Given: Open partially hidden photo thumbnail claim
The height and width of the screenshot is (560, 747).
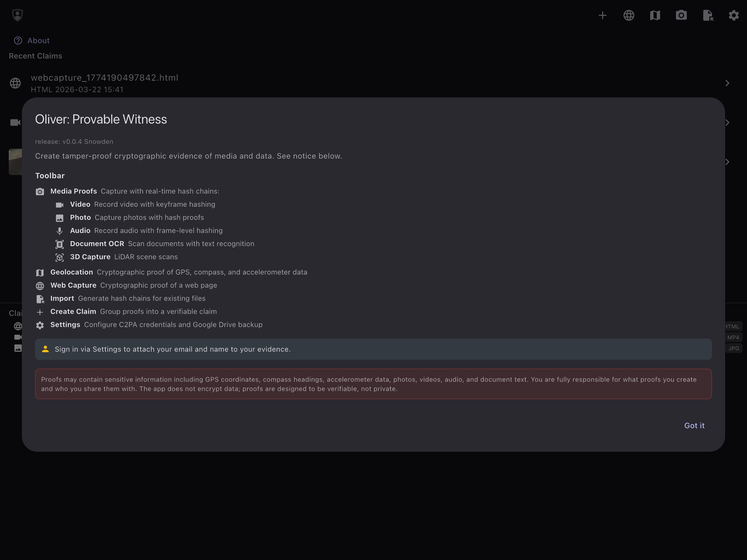Looking at the screenshot, I should [x=15, y=162].
